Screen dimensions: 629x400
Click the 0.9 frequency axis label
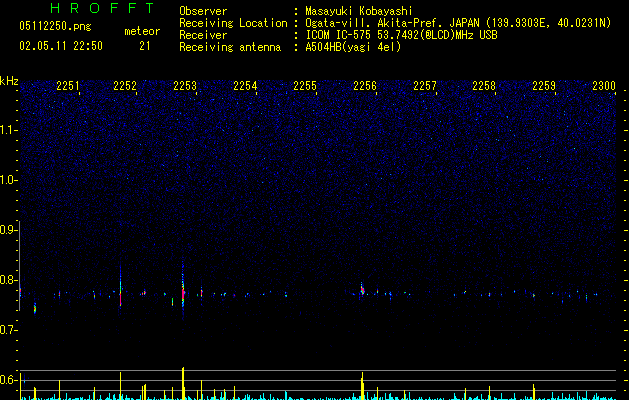click(x=9, y=230)
